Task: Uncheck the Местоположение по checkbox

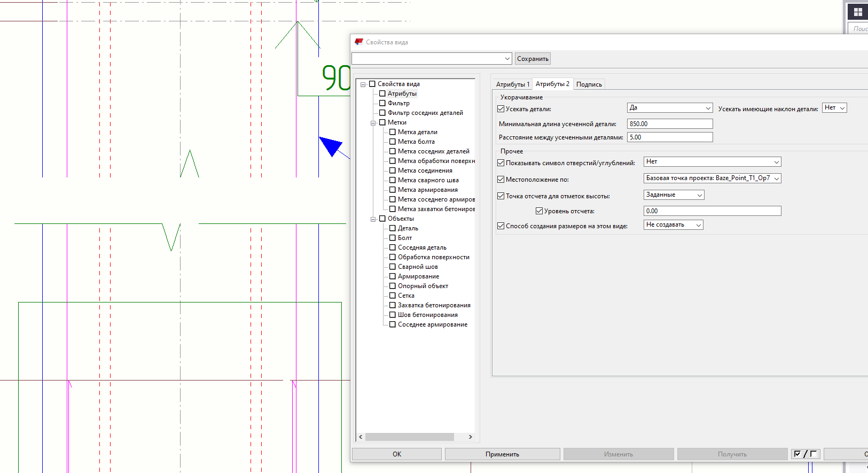Action: pyautogui.click(x=501, y=180)
